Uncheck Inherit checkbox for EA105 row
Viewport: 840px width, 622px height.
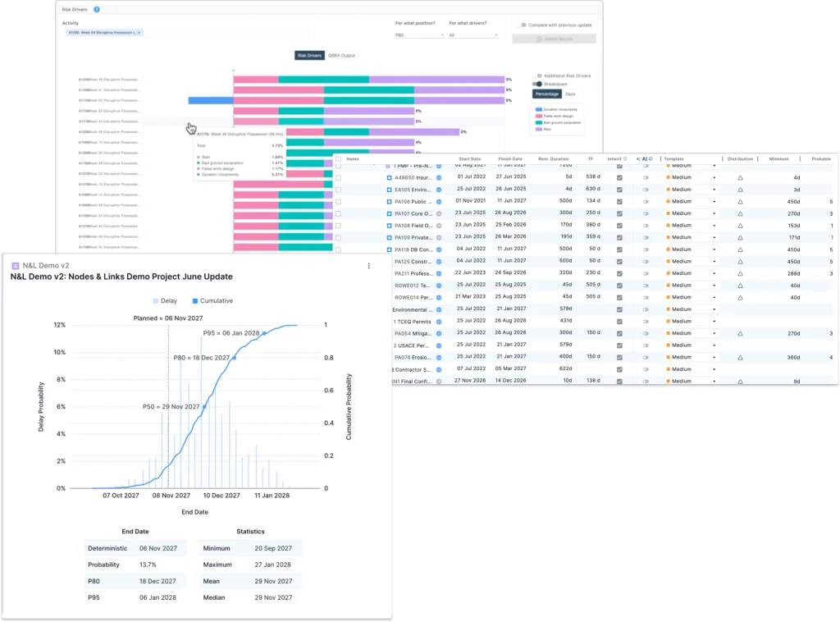619,190
